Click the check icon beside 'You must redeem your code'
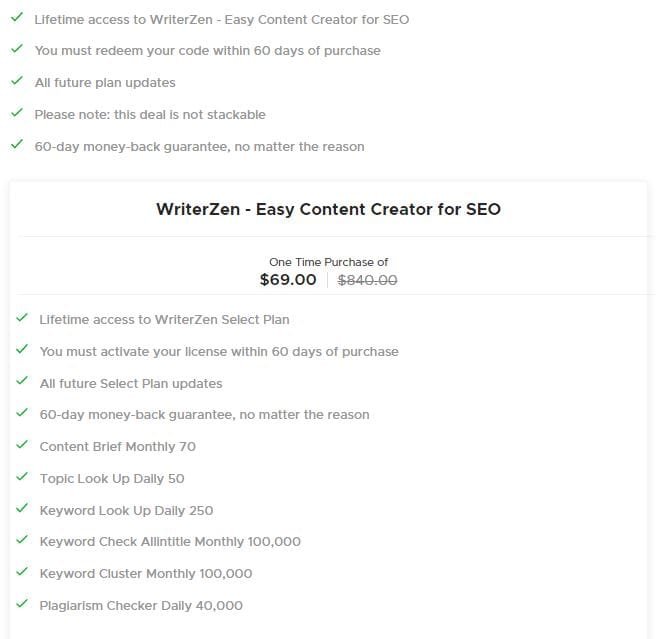Viewport: 660px width, 639px height. tap(16, 49)
